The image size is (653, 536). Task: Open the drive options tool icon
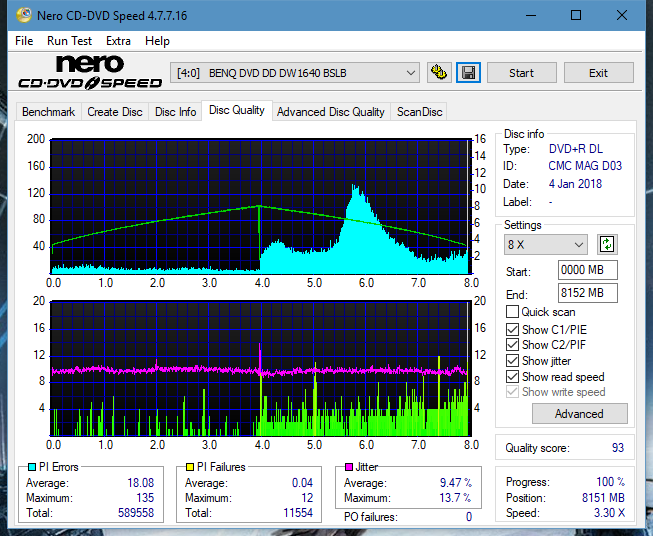(439, 73)
